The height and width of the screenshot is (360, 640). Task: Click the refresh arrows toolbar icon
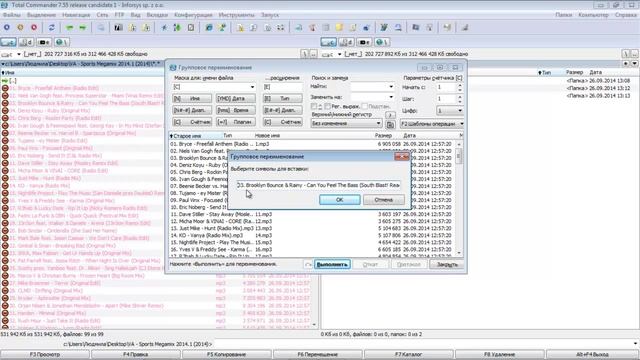click(51, 27)
